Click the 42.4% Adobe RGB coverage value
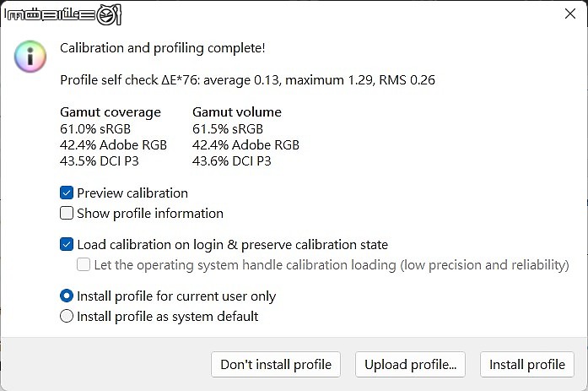This screenshot has width=588, height=391. point(113,145)
